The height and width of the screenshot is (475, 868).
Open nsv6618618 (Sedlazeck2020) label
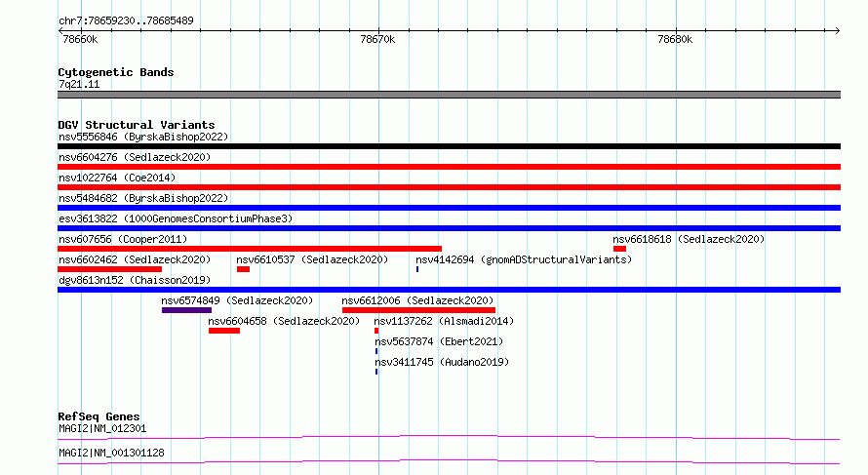click(689, 239)
